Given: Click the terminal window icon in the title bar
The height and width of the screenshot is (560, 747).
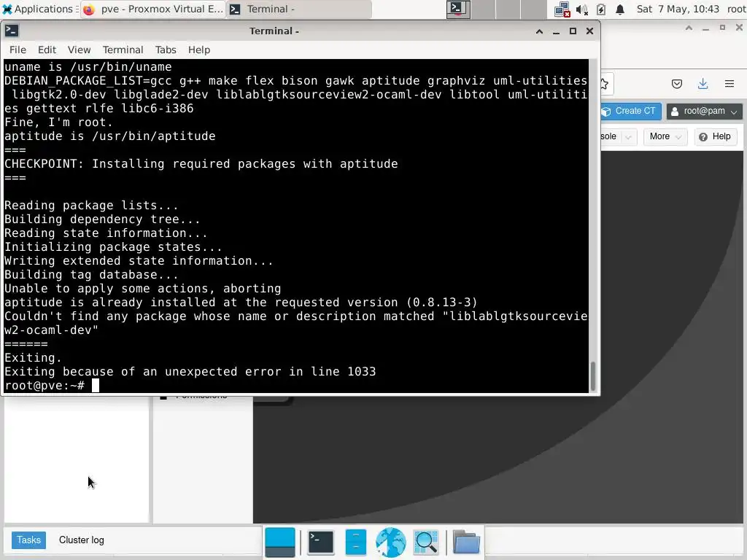Looking at the screenshot, I should (x=12, y=31).
